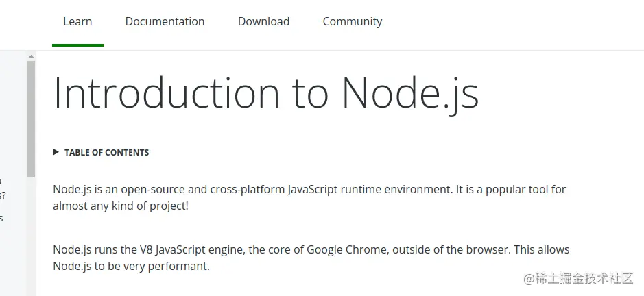Click the green underline beneath Learn
This screenshot has width=644, height=296.
(77, 45)
